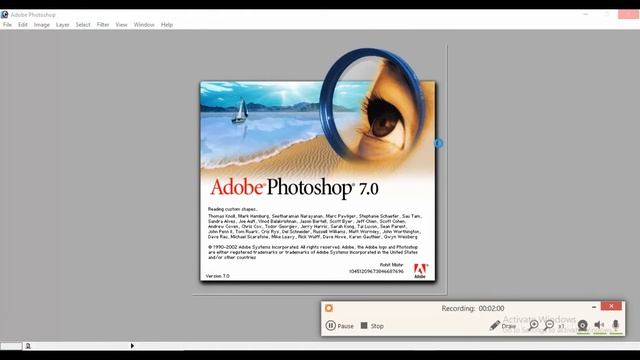Open the Layer menu
Viewport: 640px width, 360px height.
coord(62,25)
